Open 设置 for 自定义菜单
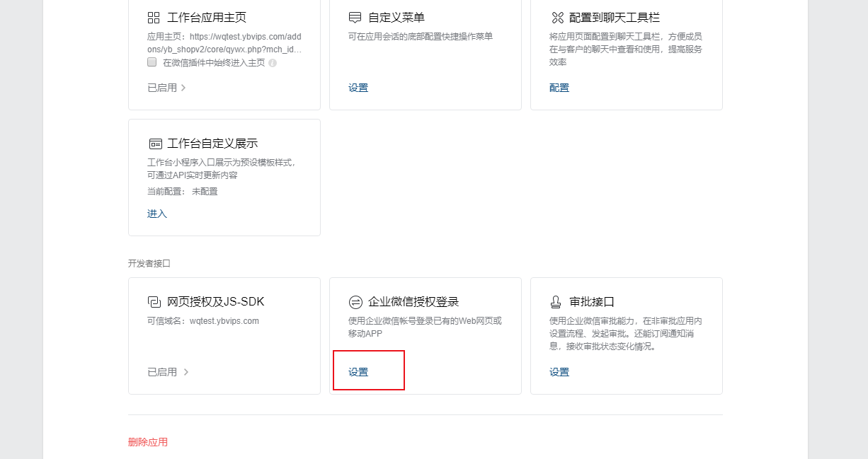Viewport: 868px width, 459px height. click(x=358, y=88)
